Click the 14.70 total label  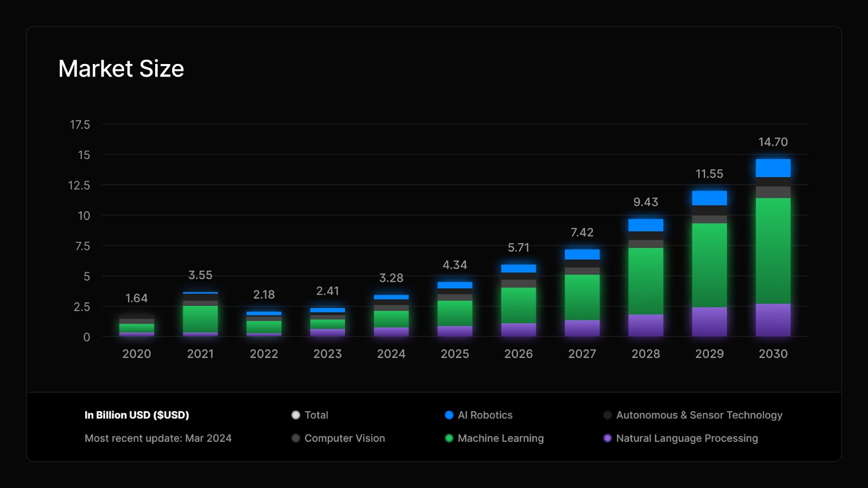pyautogui.click(x=773, y=142)
